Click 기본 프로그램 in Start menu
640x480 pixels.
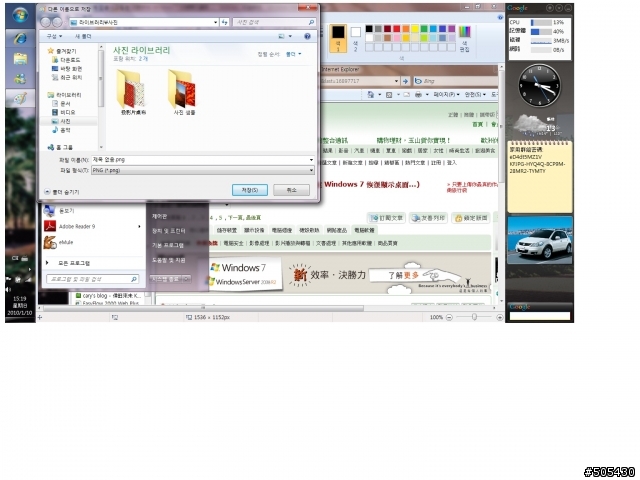[x=168, y=245]
